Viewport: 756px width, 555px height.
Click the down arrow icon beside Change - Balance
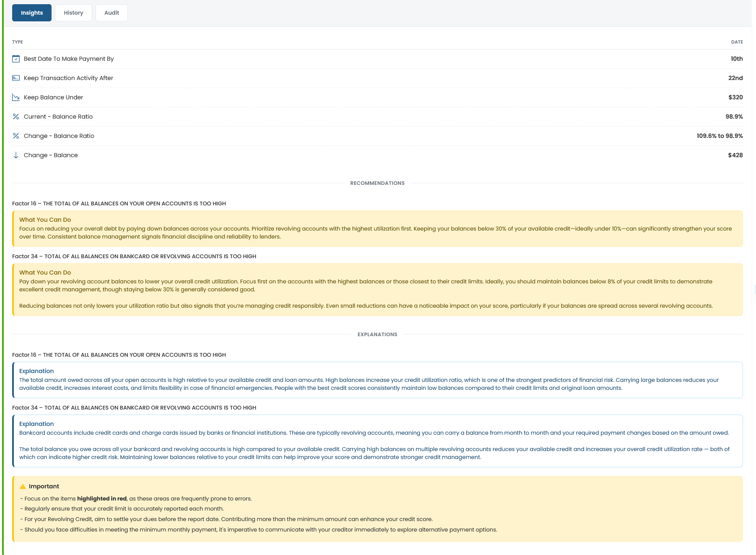click(x=16, y=155)
